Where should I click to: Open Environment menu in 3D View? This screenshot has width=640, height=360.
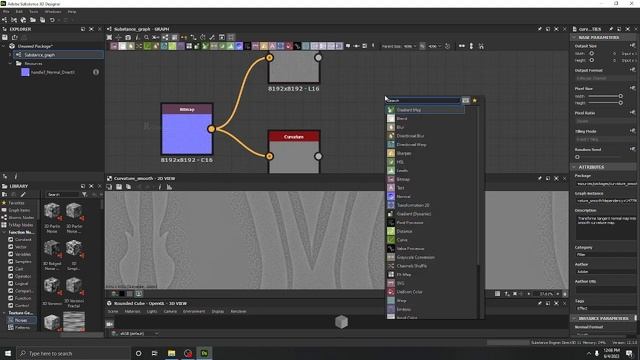[x=194, y=311]
